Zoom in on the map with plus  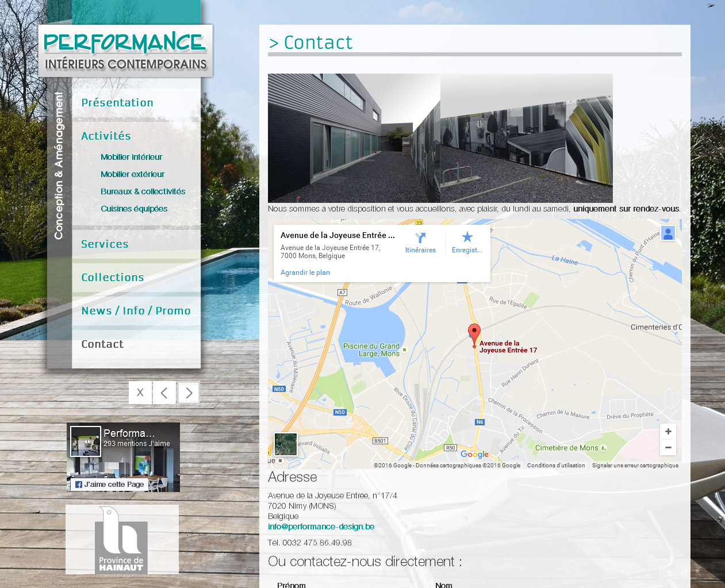[x=668, y=432]
